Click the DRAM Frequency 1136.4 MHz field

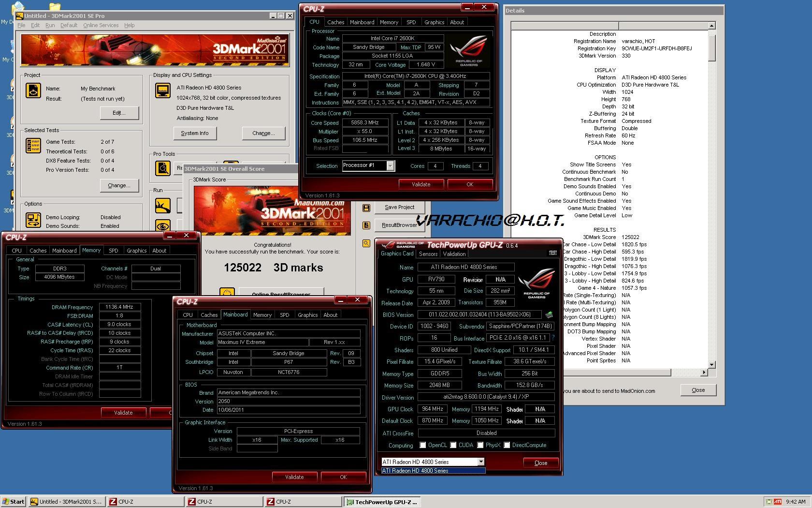(120, 307)
